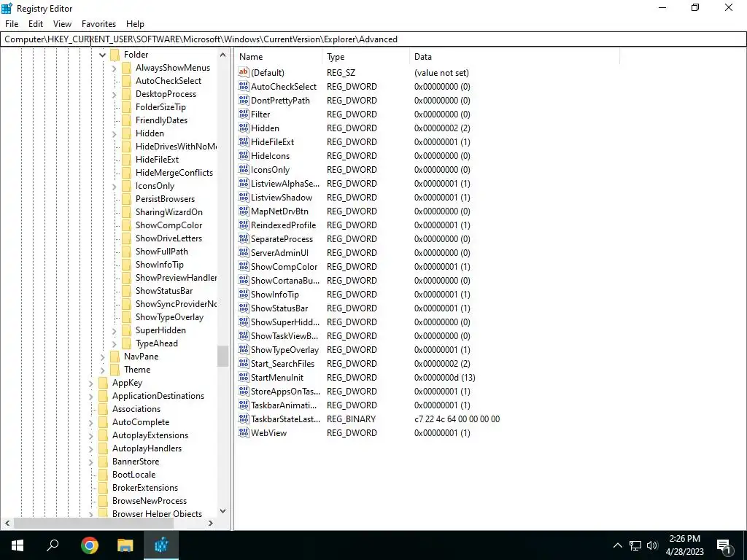This screenshot has width=747, height=560.
Task: Click the folder icon of Theme key
Action: [115, 370]
